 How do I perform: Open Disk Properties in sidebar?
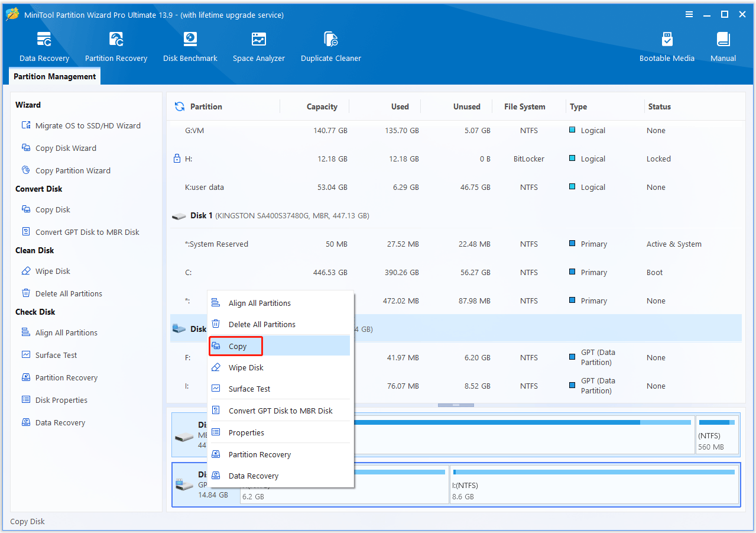(x=54, y=400)
